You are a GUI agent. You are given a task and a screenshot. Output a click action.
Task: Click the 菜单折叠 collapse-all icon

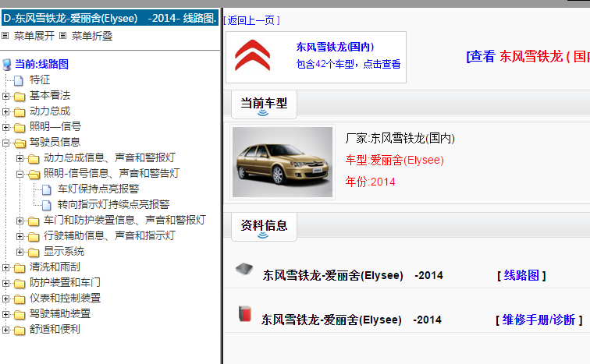pos(63,36)
